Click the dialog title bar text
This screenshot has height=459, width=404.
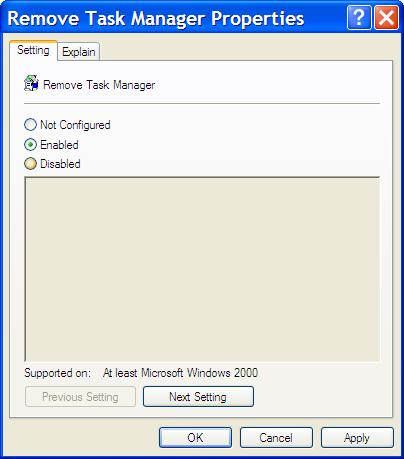[156, 18]
